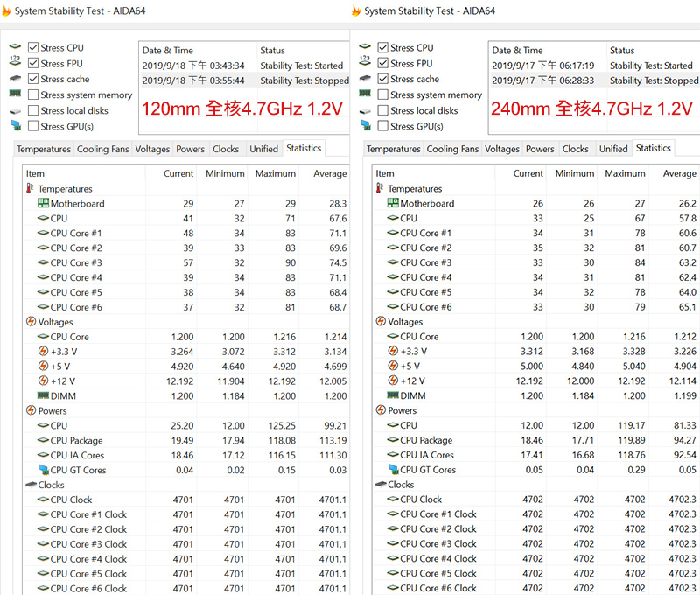700x595 pixels.
Task: Enable Stress GPU(s) in right window
Action: [382, 126]
